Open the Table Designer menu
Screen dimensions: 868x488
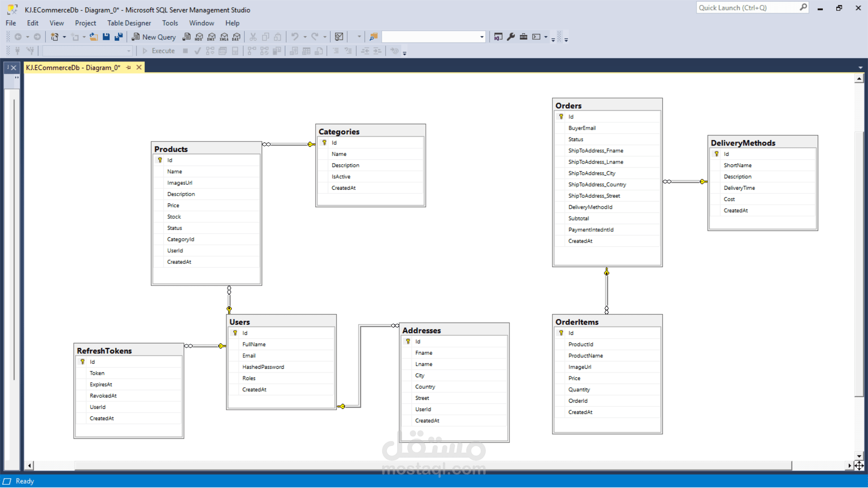click(x=129, y=23)
